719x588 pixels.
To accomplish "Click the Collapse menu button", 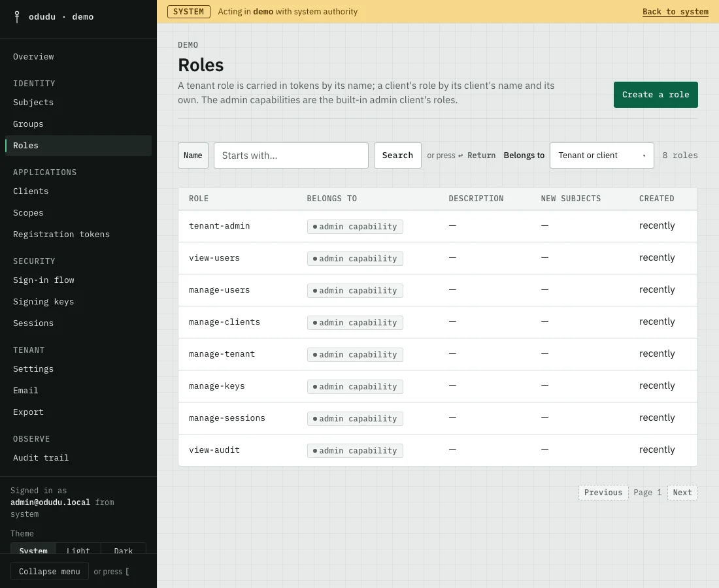I will pos(50,572).
